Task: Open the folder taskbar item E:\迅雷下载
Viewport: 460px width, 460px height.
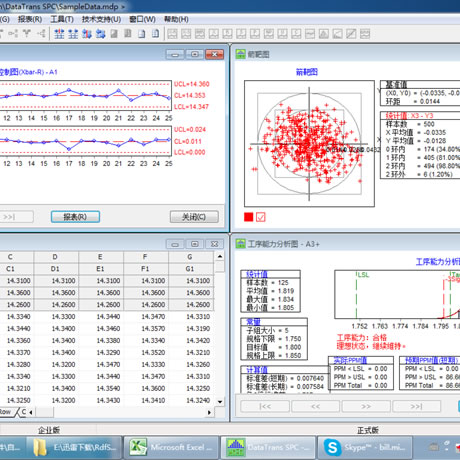Action: (x=75, y=447)
